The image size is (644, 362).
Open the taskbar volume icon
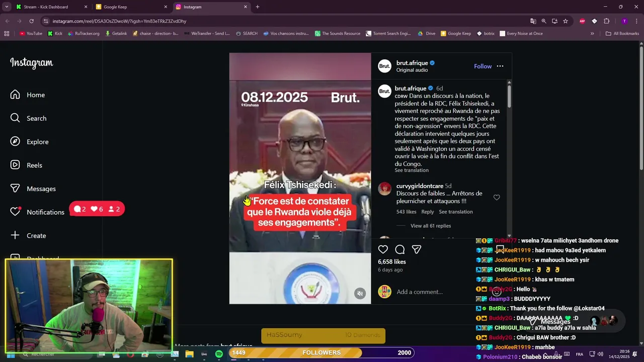600,354
